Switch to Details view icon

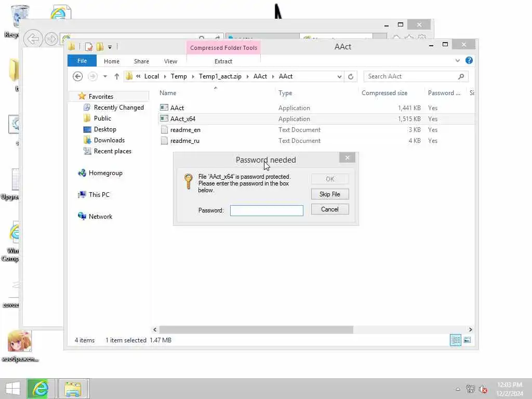point(455,340)
